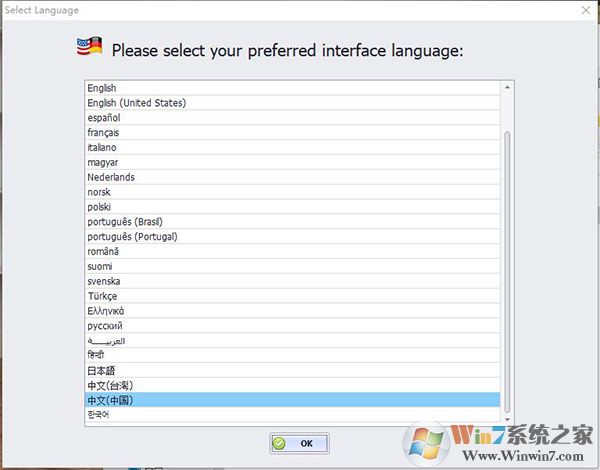Click the OK button with green checkmark
The width and height of the screenshot is (600, 470).
299,443
